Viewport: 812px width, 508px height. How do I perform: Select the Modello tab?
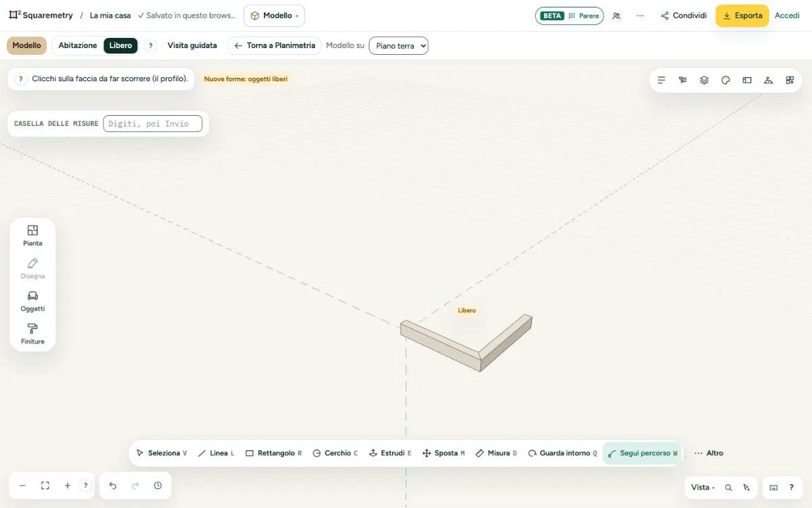pos(27,45)
